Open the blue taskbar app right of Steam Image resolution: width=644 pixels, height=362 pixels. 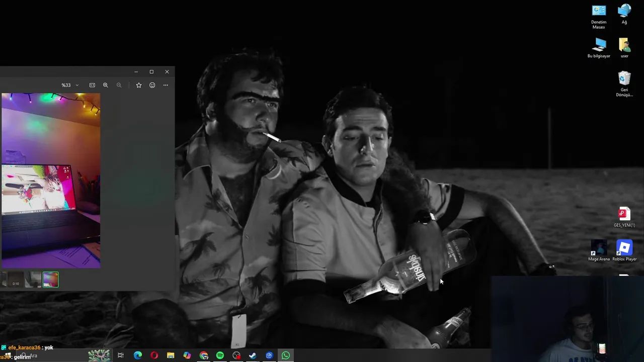[x=269, y=355]
